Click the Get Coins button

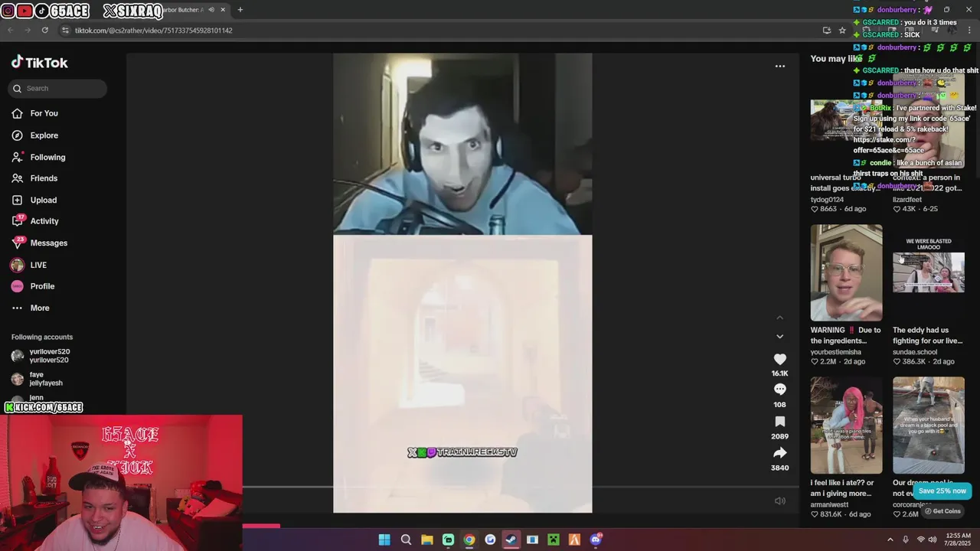(x=942, y=511)
